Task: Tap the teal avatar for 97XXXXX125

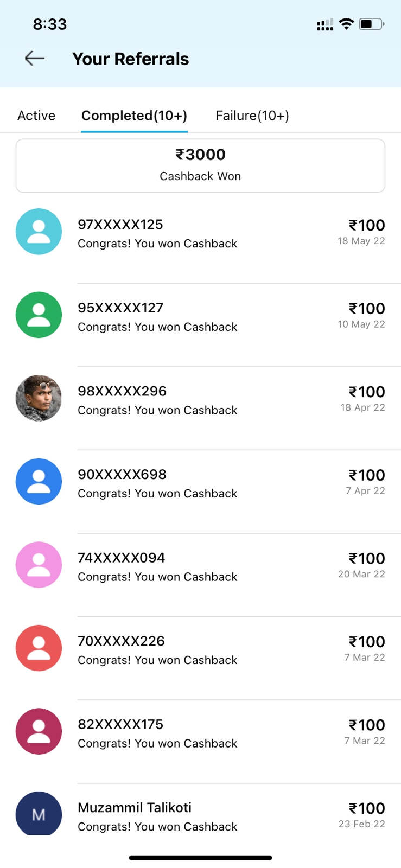Action: pos(39,232)
